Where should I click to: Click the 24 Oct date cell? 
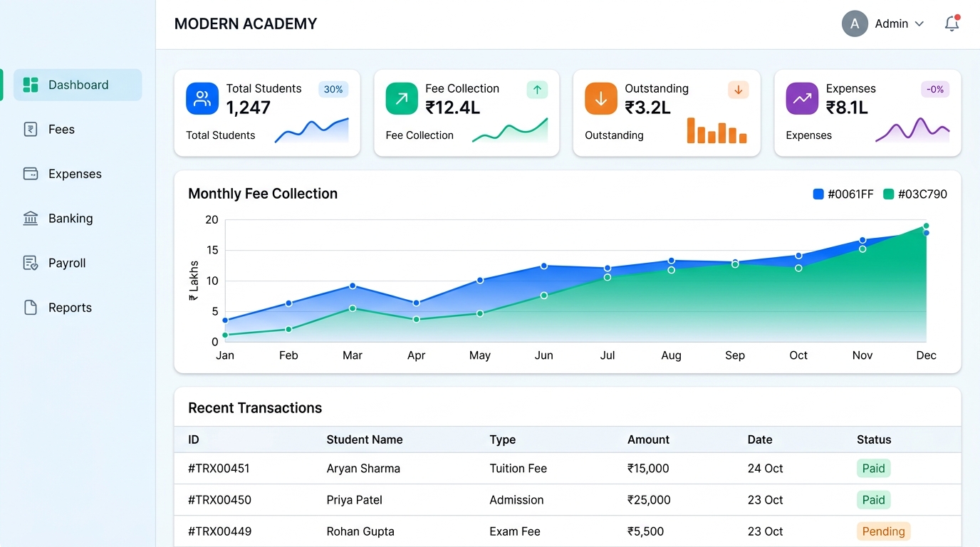[x=765, y=469]
